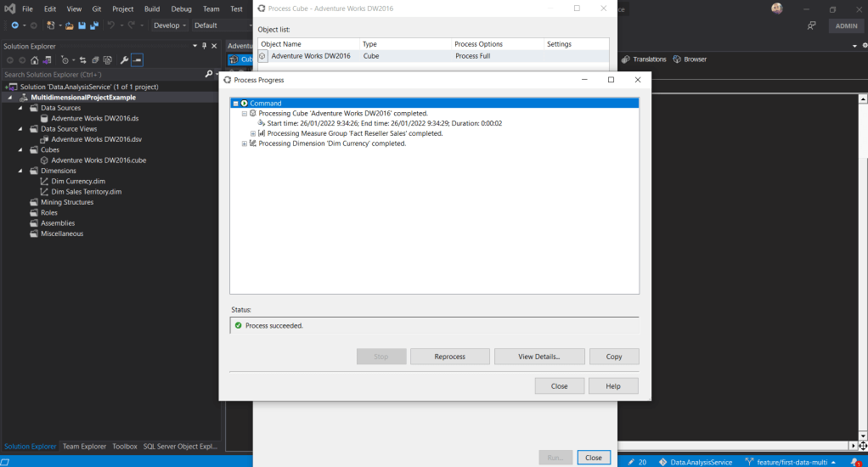Toggle the Preview Selected Items button

(137, 60)
